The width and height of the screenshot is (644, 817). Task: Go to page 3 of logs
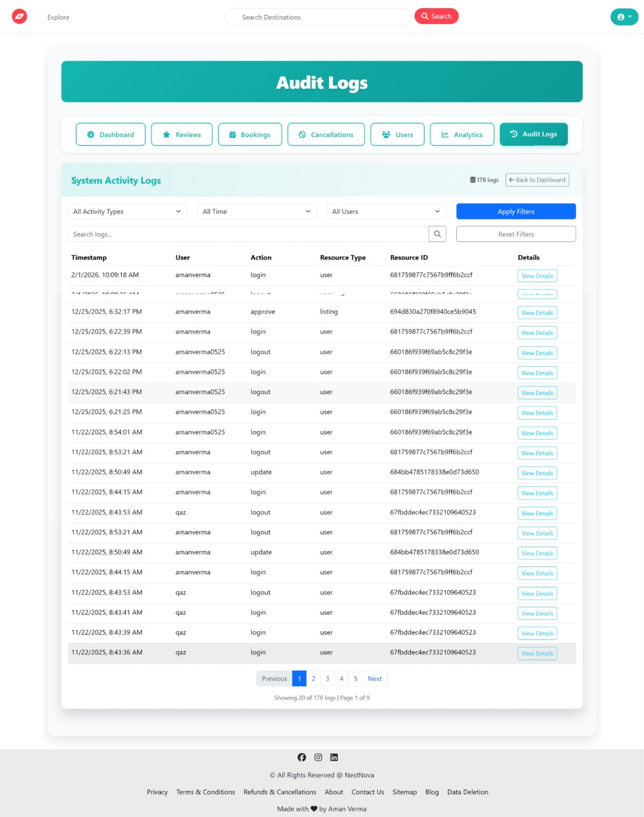327,679
